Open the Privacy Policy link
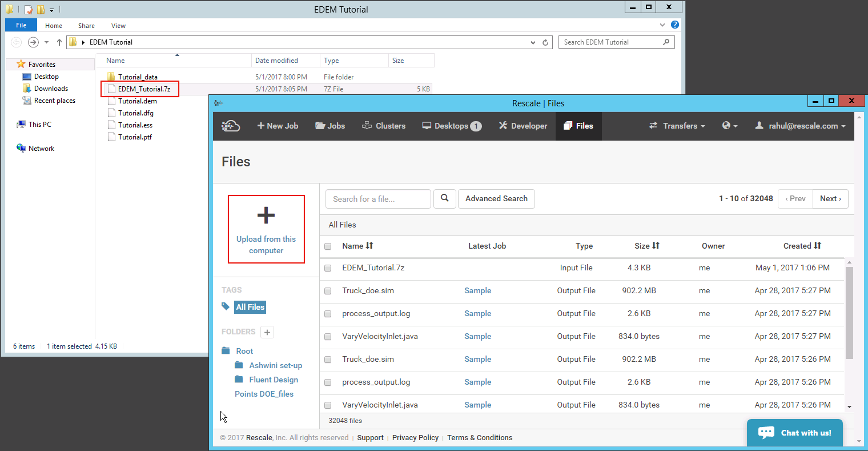The width and height of the screenshot is (868, 451). point(415,437)
